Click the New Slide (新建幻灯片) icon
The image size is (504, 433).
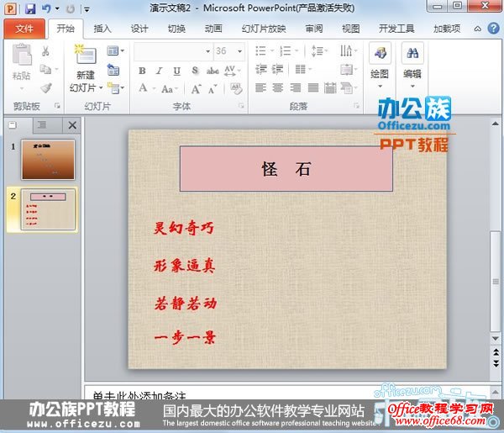pyautogui.click(x=84, y=57)
